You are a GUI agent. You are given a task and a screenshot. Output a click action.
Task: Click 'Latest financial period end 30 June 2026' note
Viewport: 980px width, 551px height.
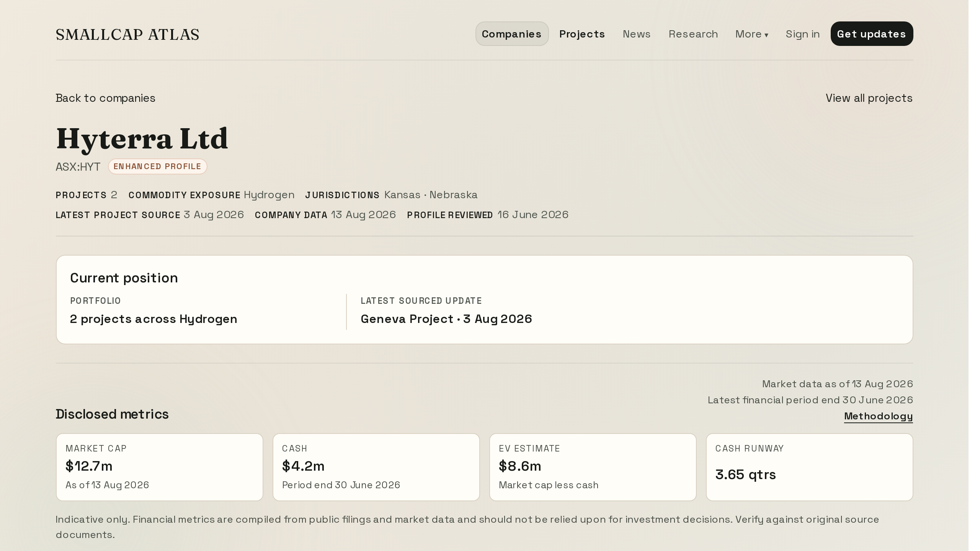tap(810, 400)
